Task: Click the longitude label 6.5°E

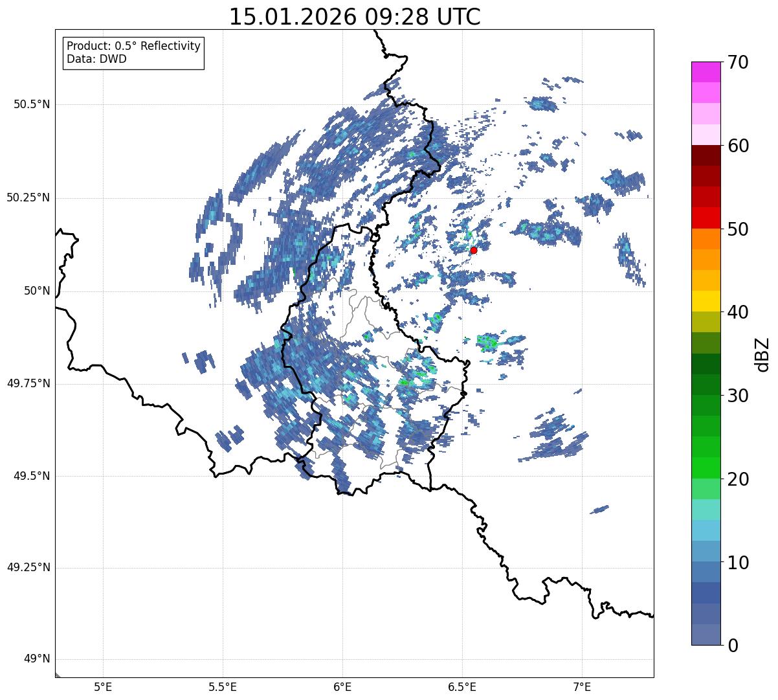Action: [462, 686]
